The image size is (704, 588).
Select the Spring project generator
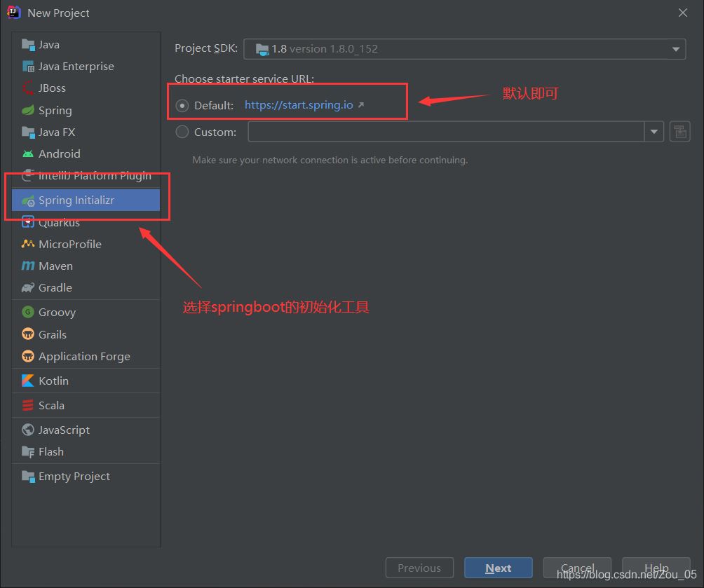[x=54, y=110]
